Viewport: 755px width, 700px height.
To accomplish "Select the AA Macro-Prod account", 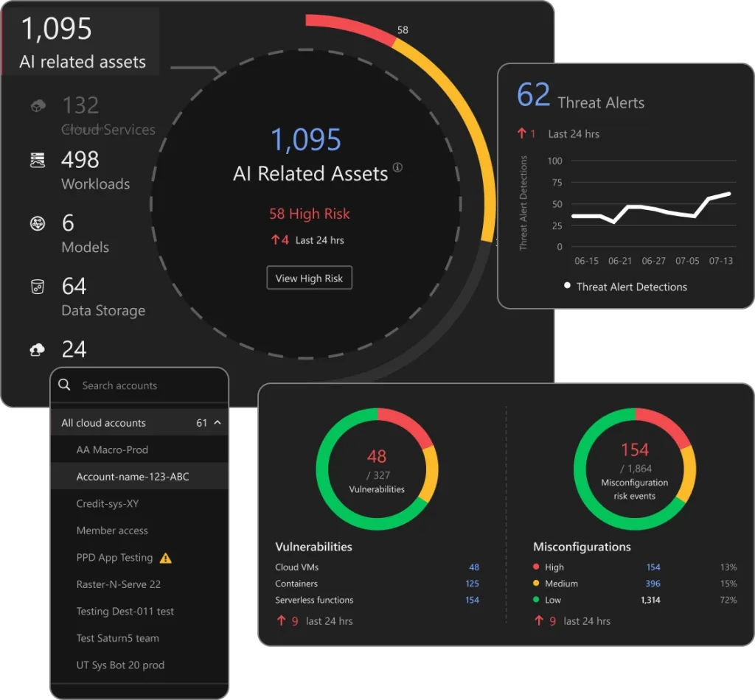I will tap(112, 449).
